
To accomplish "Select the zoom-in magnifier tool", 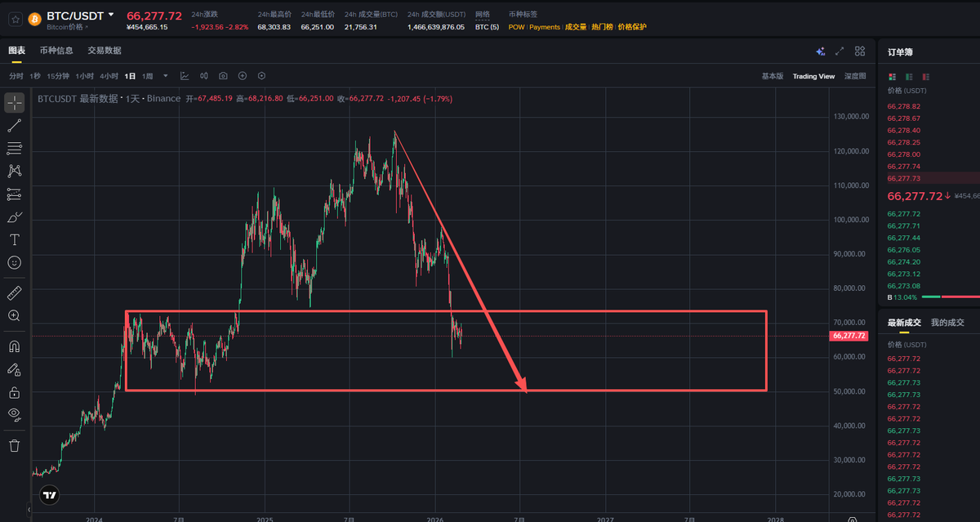I will pyautogui.click(x=14, y=315).
